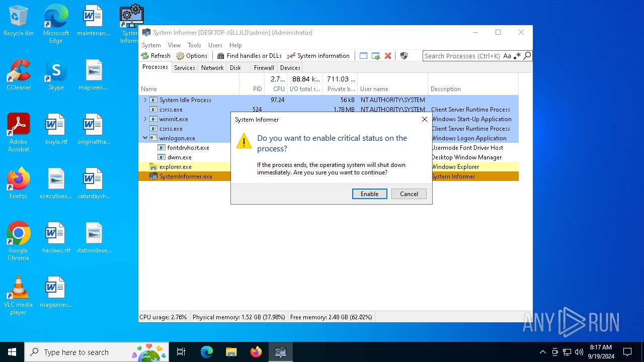Show hidden system tray icons chevron
The width and height of the screenshot is (644, 362).
point(542,352)
